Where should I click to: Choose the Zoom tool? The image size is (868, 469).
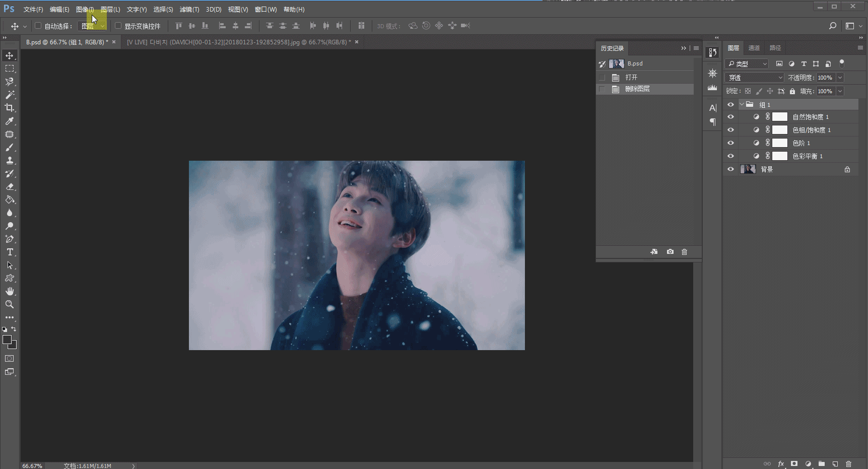click(10, 304)
